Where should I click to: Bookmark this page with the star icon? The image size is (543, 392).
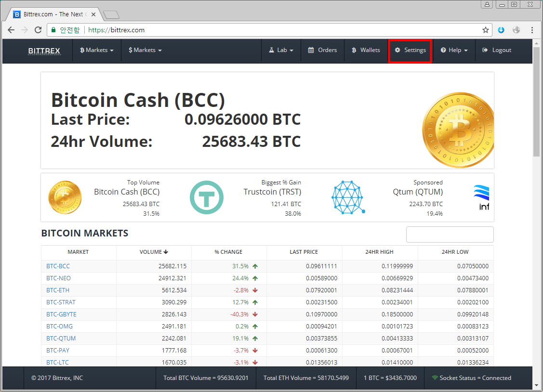486,30
